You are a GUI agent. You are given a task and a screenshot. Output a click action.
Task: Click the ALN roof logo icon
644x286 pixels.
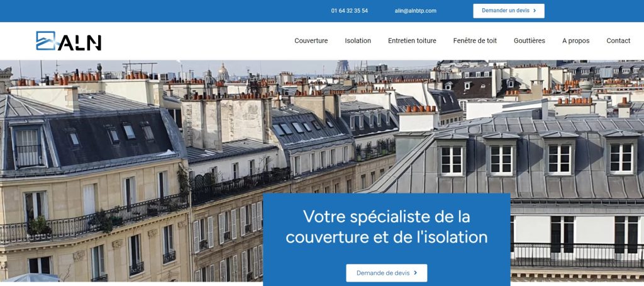[45, 41]
